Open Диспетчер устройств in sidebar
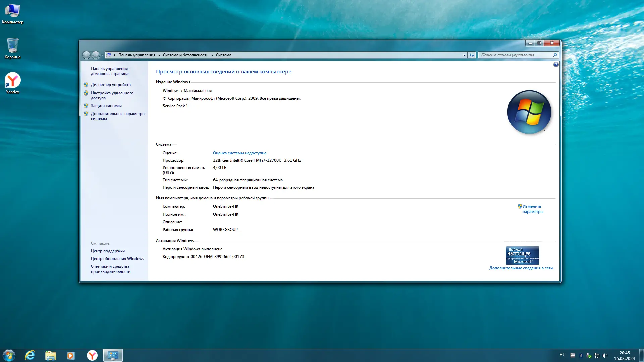This screenshot has width=644, height=362. tap(111, 85)
